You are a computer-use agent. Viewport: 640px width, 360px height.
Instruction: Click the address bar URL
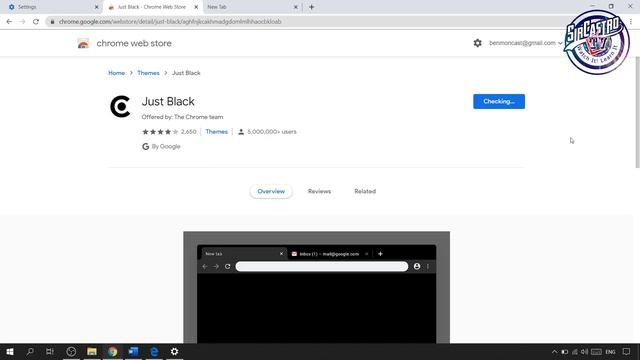170,22
